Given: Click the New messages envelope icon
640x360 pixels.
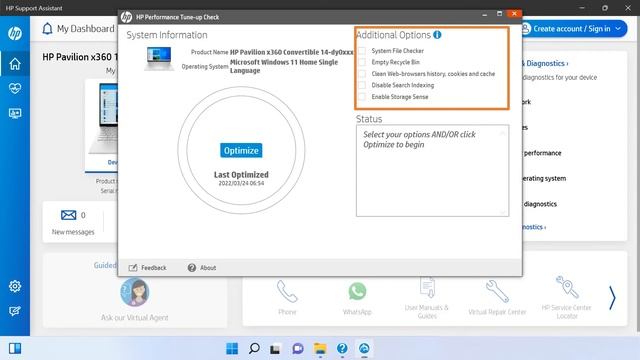Looking at the screenshot, I should pos(68,215).
